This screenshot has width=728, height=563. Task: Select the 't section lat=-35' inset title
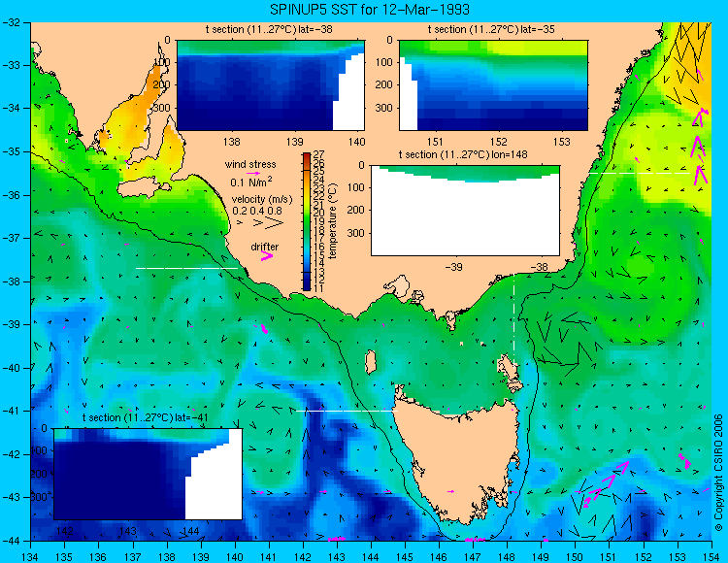point(491,29)
